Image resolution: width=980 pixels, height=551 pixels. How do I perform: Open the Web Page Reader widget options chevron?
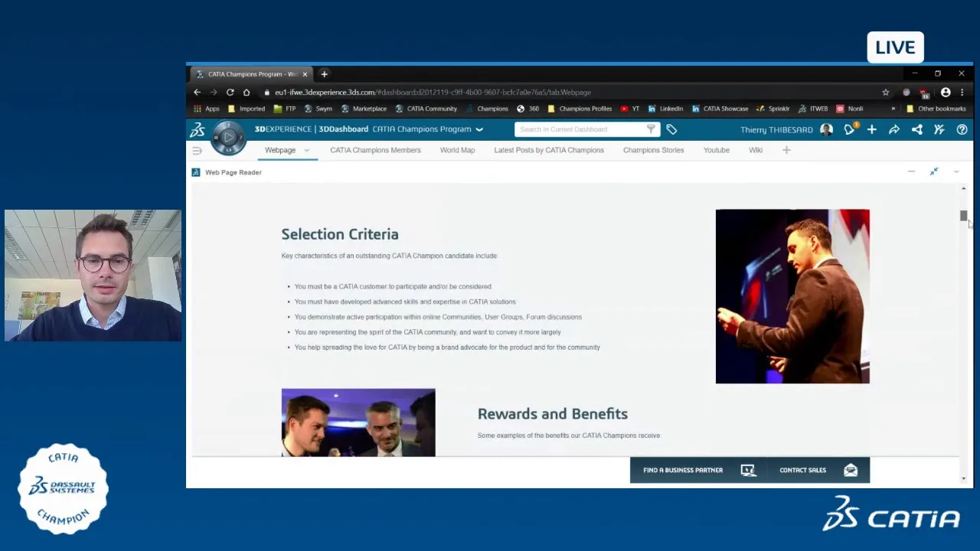956,172
